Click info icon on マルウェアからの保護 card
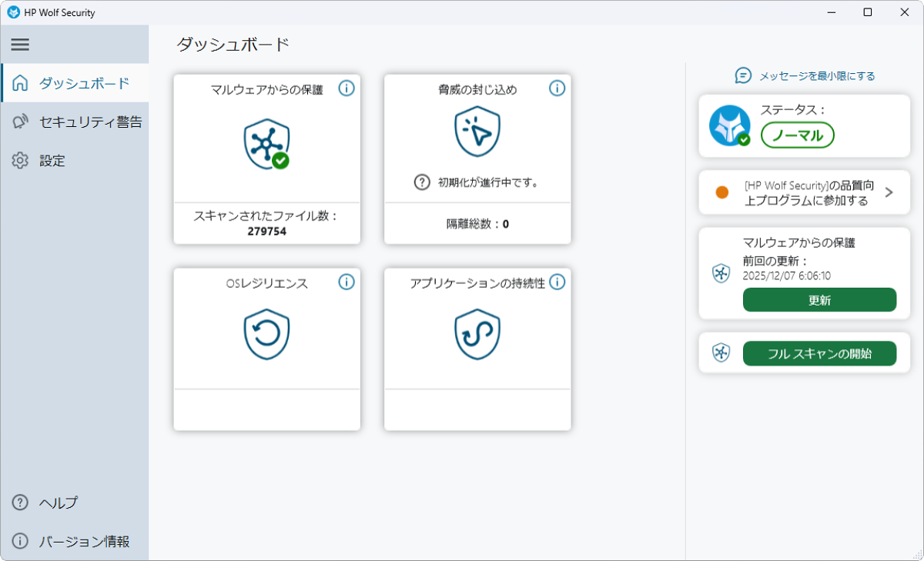Screen dimensions: 924x561 pos(346,88)
